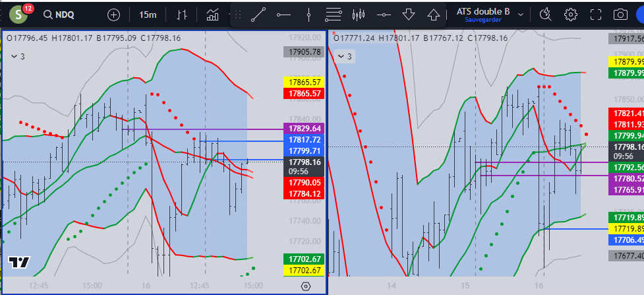Click the 17799.71 blue price label
The image size is (644, 295).
click(304, 150)
